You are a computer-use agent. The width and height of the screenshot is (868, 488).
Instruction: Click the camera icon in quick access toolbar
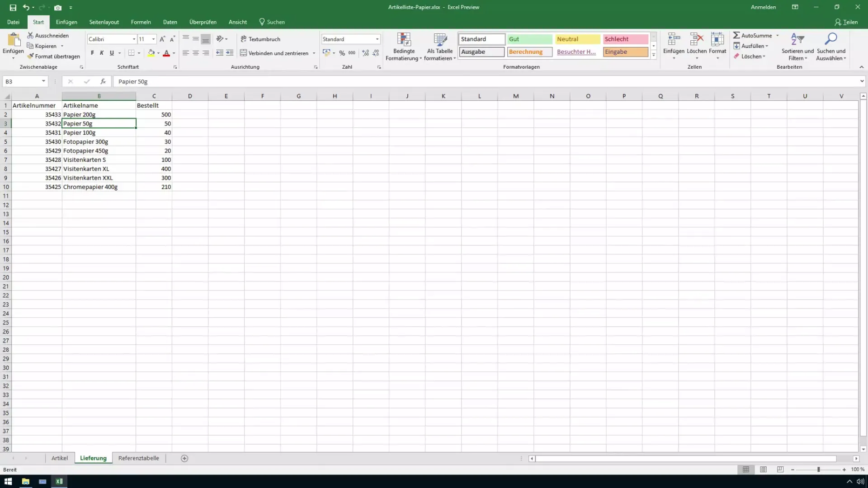pos(58,7)
